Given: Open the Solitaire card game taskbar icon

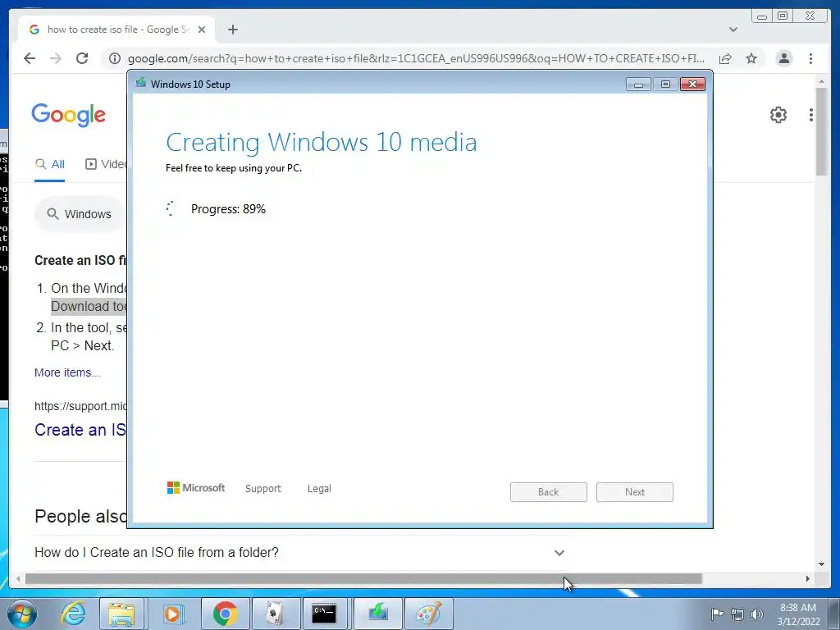Looking at the screenshot, I should (x=276, y=614).
